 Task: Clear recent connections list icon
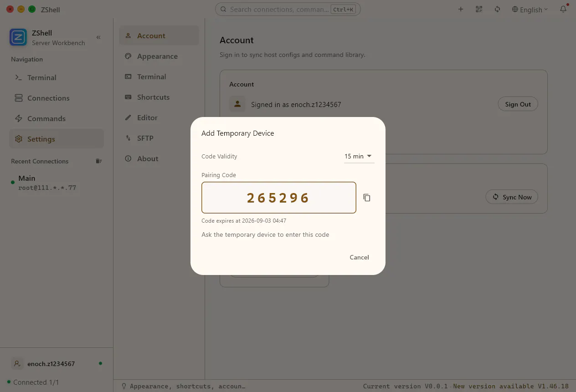tap(98, 161)
